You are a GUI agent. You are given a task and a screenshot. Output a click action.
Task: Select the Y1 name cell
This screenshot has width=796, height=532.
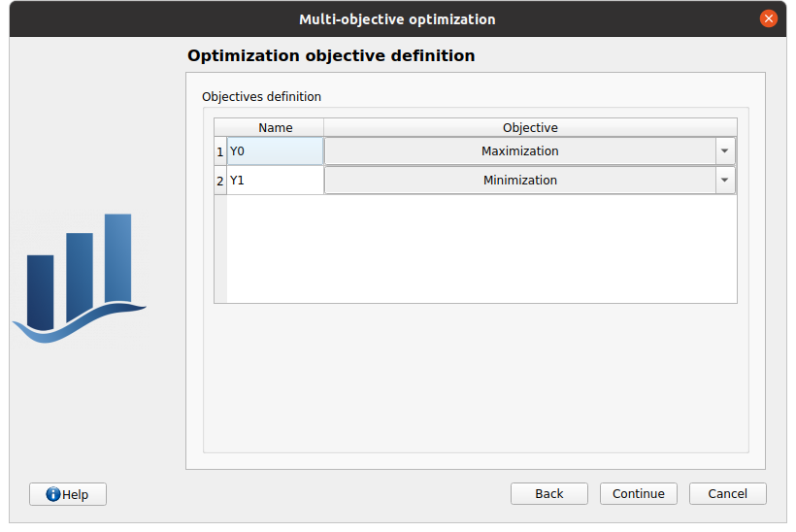coord(275,181)
